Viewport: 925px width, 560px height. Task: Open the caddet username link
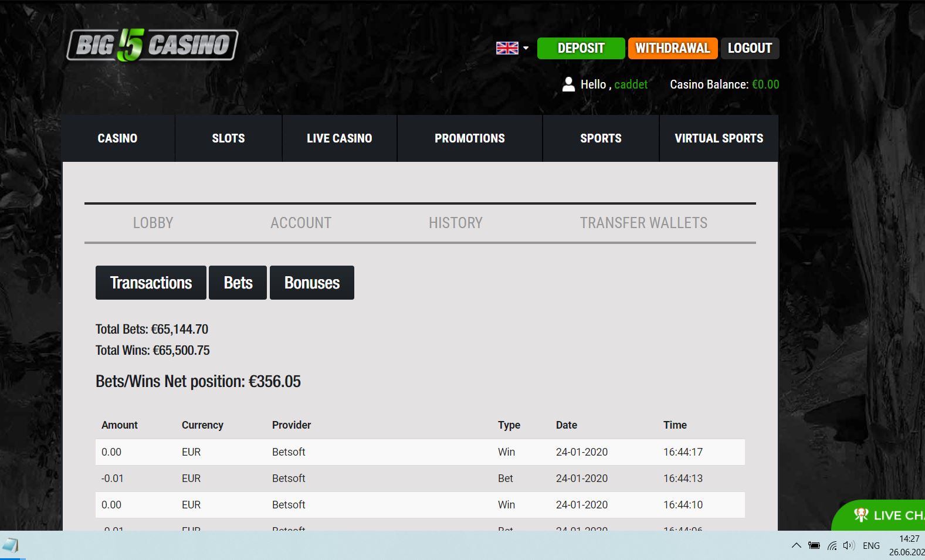[x=631, y=84]
